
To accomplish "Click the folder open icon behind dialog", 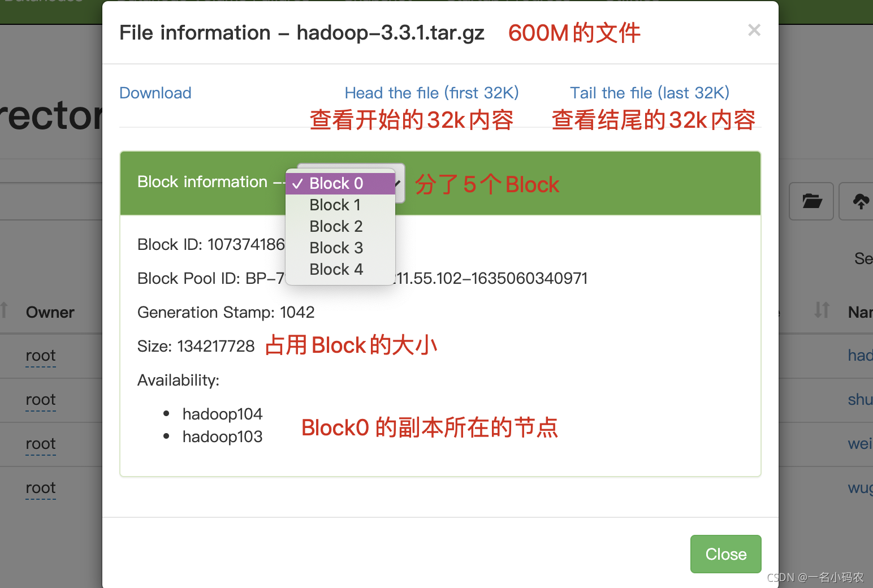I will [x=811, y=201].
